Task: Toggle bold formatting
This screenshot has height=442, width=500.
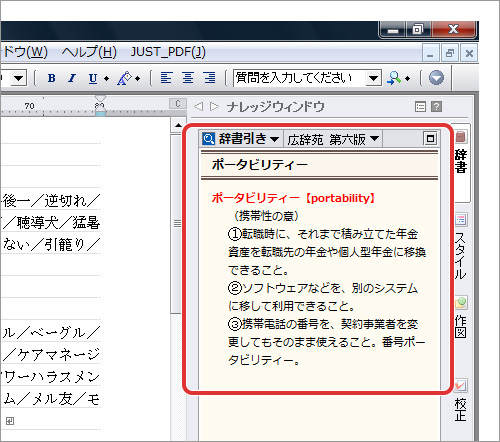Action: coord(51,78)
